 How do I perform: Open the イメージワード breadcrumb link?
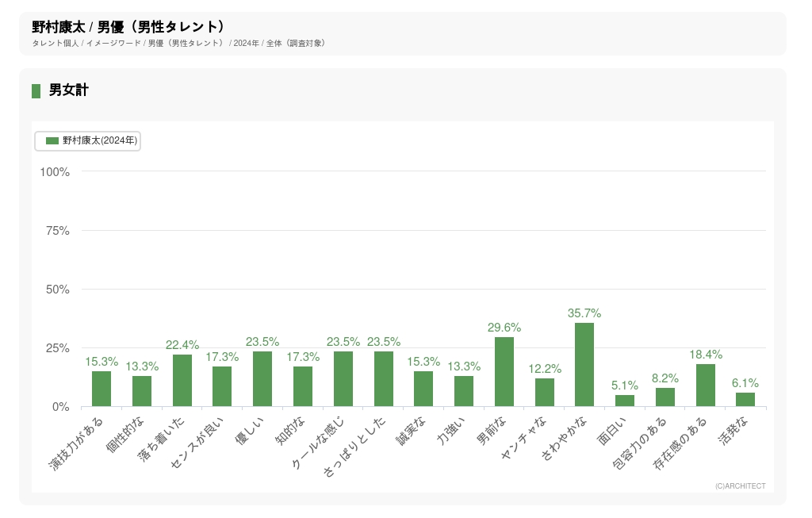pyautogui.click(x=113, y=43)
